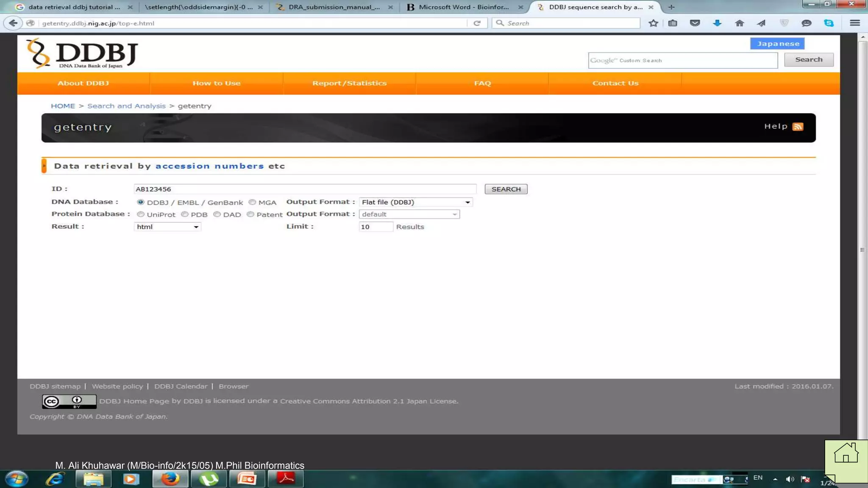Reload the page with refresh icon
Image resolution: width=868 pixels, height=488 pixels.
477,23
